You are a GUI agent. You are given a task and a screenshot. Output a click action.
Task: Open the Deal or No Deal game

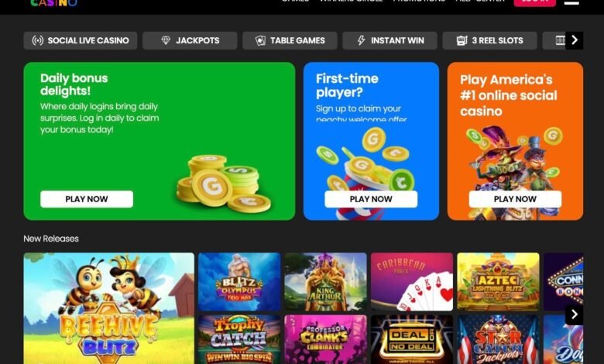pos(412,340)
